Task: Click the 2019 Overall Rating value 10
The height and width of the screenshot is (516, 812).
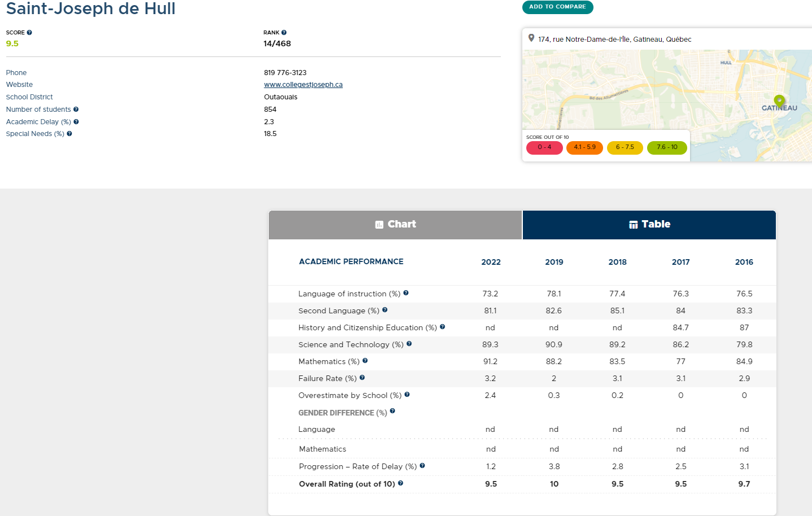Action: [x=554, y=484]
